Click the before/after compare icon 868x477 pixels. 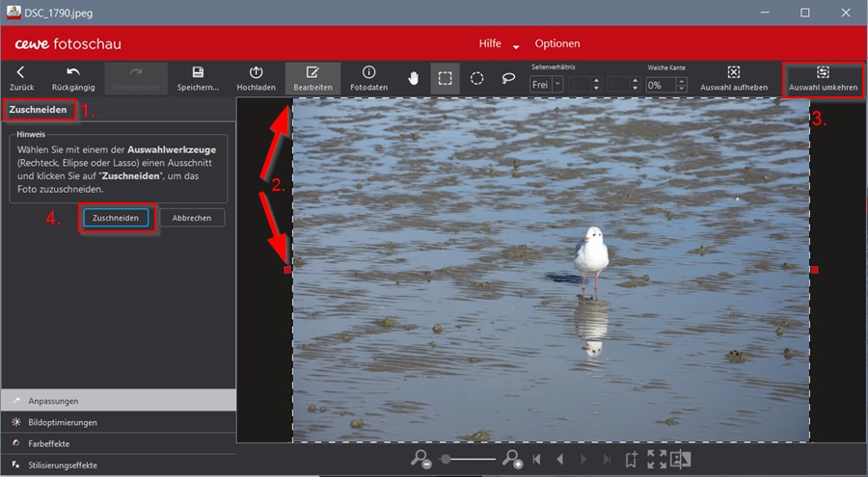pos(681,460)
